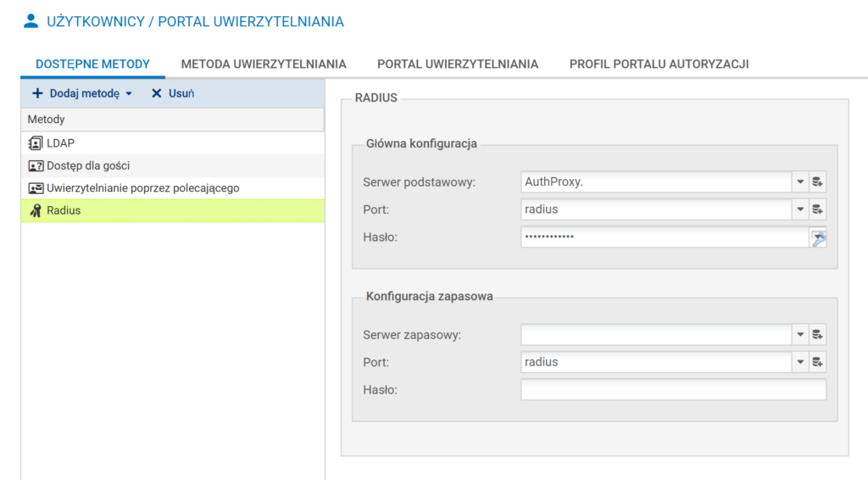Expand the Serwer zapasowy dropdown

pos(799,335)
